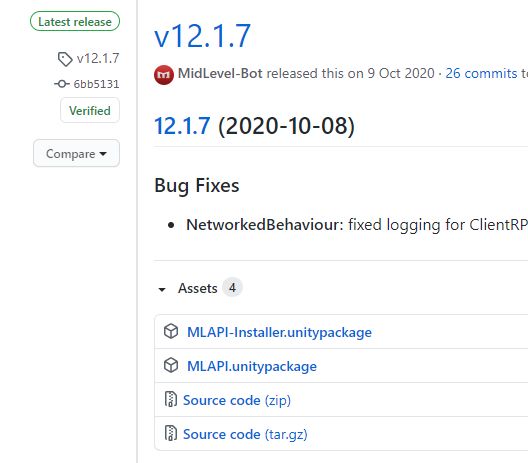Click the tag icon beside v12.1.7

tap(65, 59)
